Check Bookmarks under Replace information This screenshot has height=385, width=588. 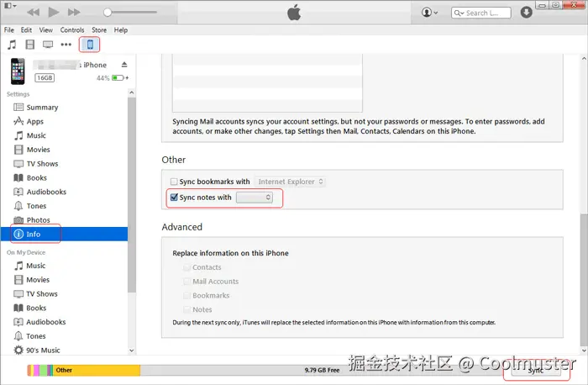(186, 296)
